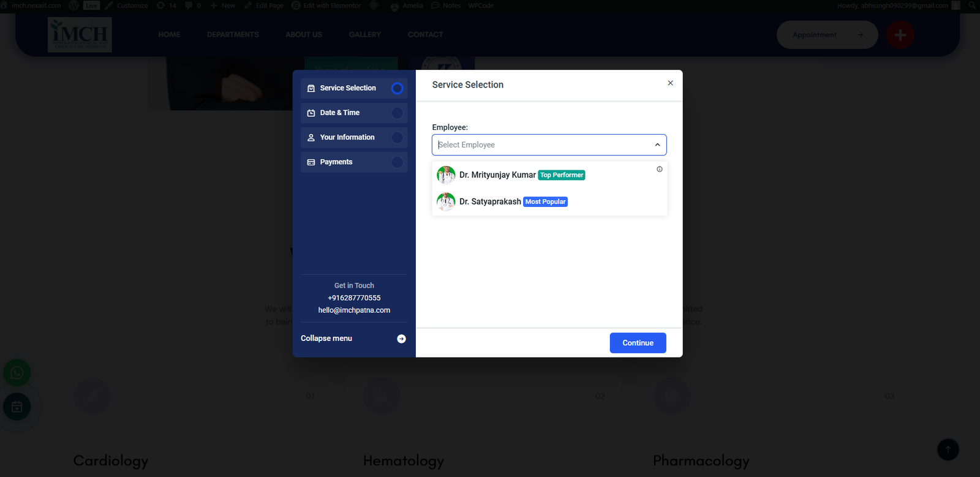Open the ABOUT US nav item

(x=304, y=35)
